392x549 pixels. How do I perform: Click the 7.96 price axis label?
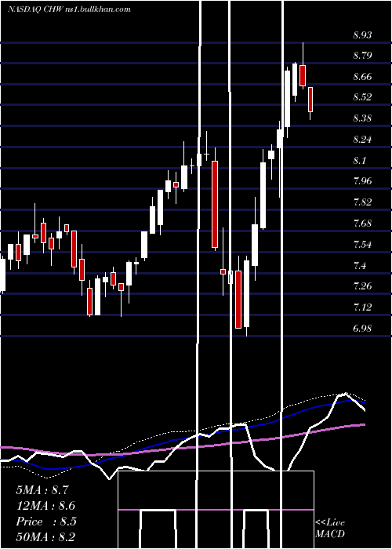[362, 181]
